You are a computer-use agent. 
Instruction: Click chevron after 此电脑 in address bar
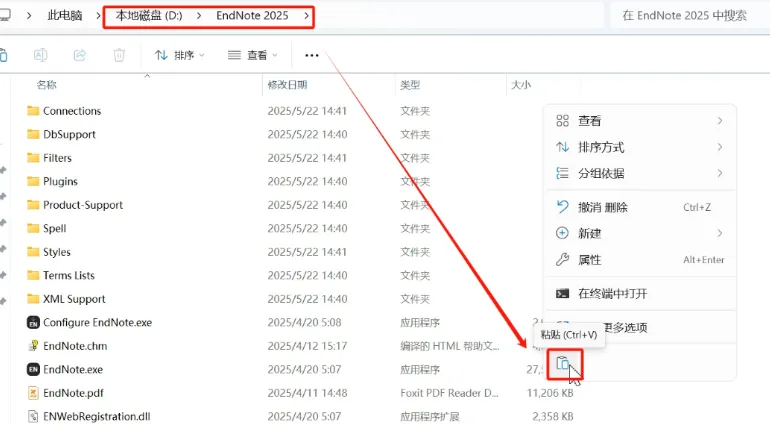pyautogui.click(x=98, y=16)
